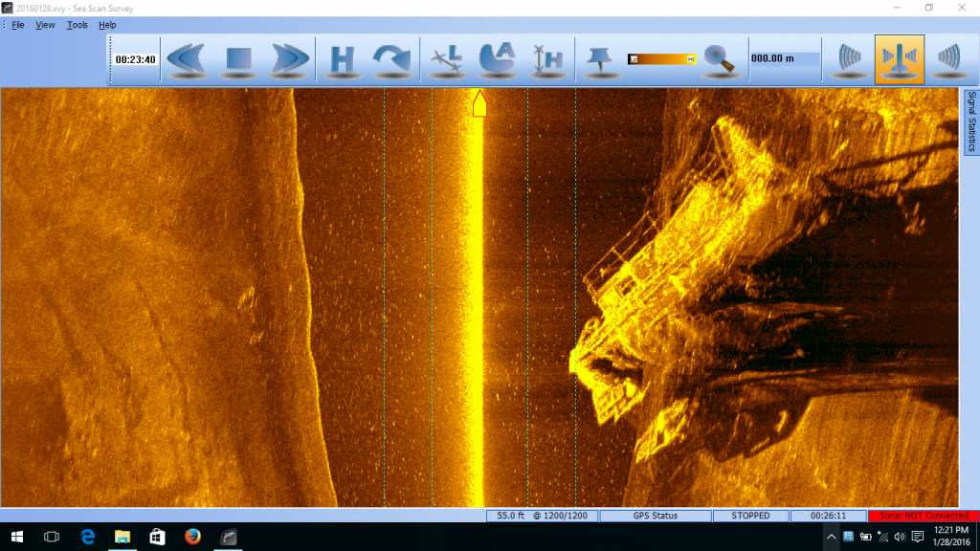Click the 000.00 m distance field

785,59
